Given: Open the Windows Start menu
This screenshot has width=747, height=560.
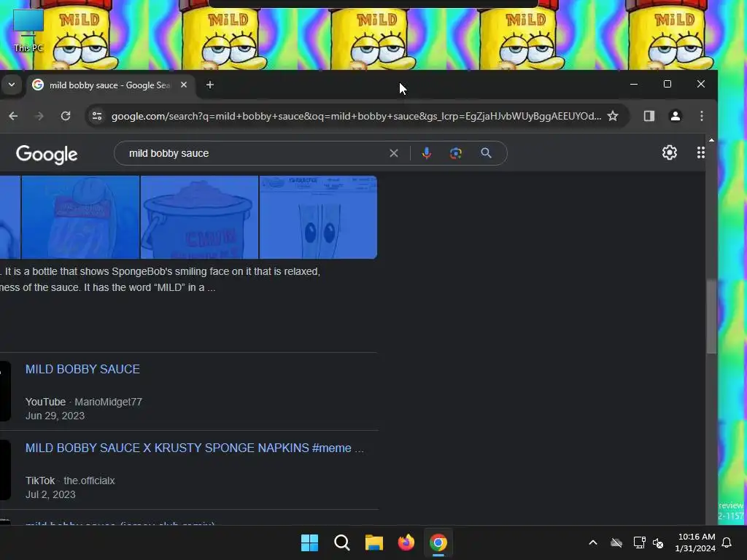Looking at the screenshot, I should 309,542.
